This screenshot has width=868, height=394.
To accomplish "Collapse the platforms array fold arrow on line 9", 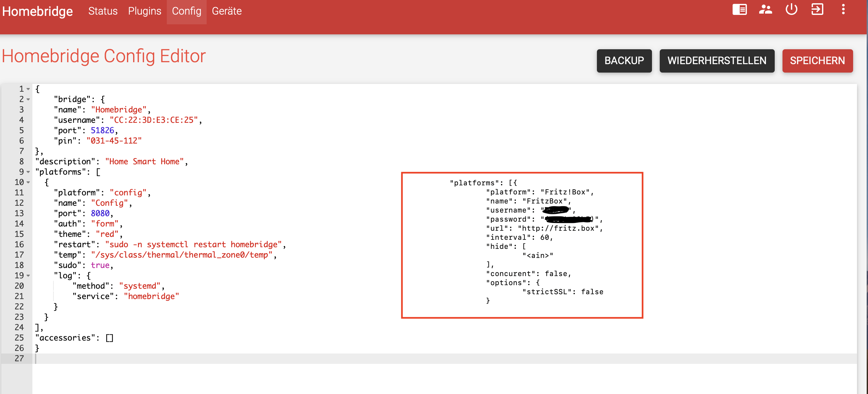I will pos(28,172).
